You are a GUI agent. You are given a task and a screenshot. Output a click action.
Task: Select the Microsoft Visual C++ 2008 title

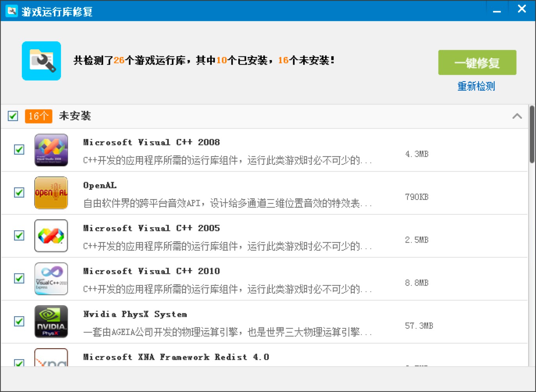click(152, 142)
